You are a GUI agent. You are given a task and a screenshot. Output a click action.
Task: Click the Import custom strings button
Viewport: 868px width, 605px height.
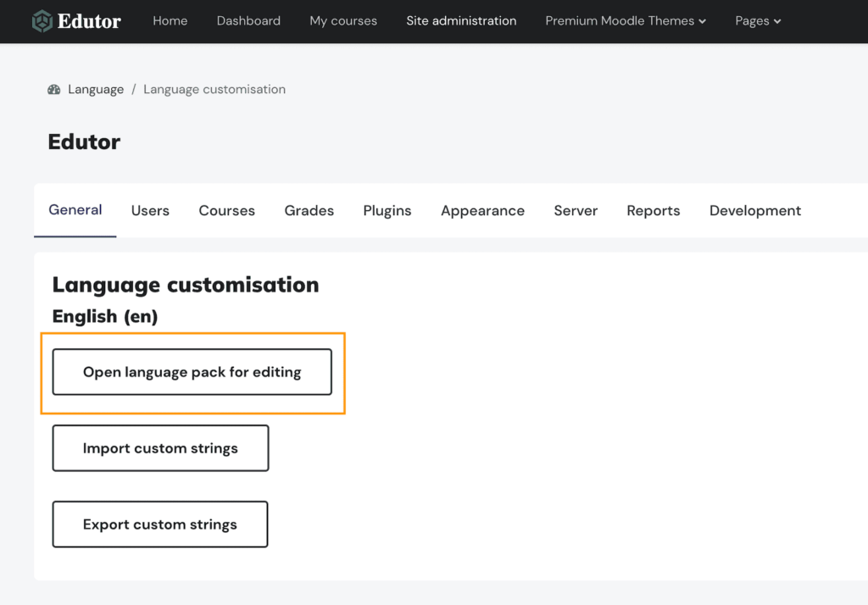(x=160, y=447)
